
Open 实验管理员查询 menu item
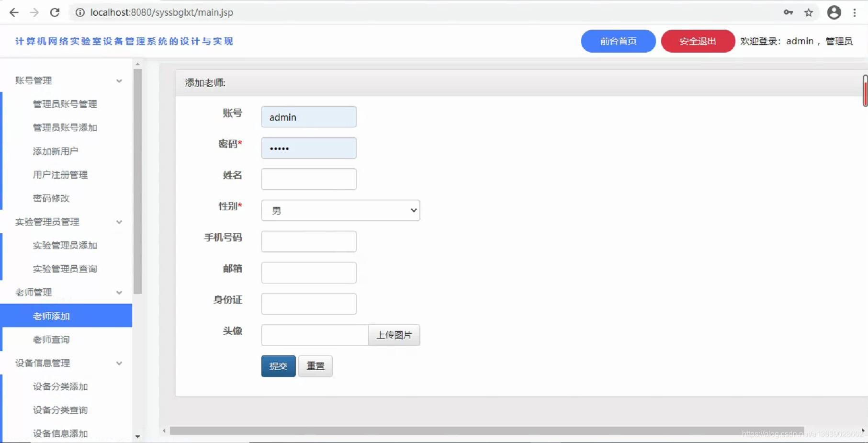point(65,269)
